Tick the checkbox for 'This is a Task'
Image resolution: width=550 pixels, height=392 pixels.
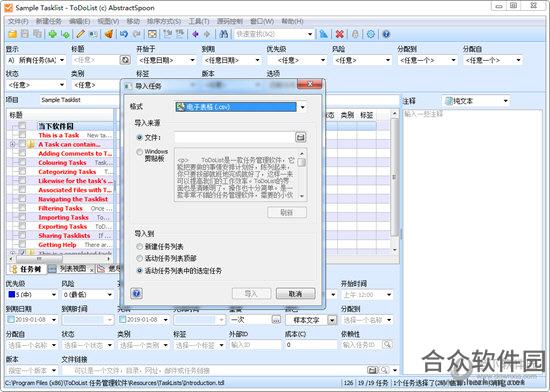coord(22,135)
